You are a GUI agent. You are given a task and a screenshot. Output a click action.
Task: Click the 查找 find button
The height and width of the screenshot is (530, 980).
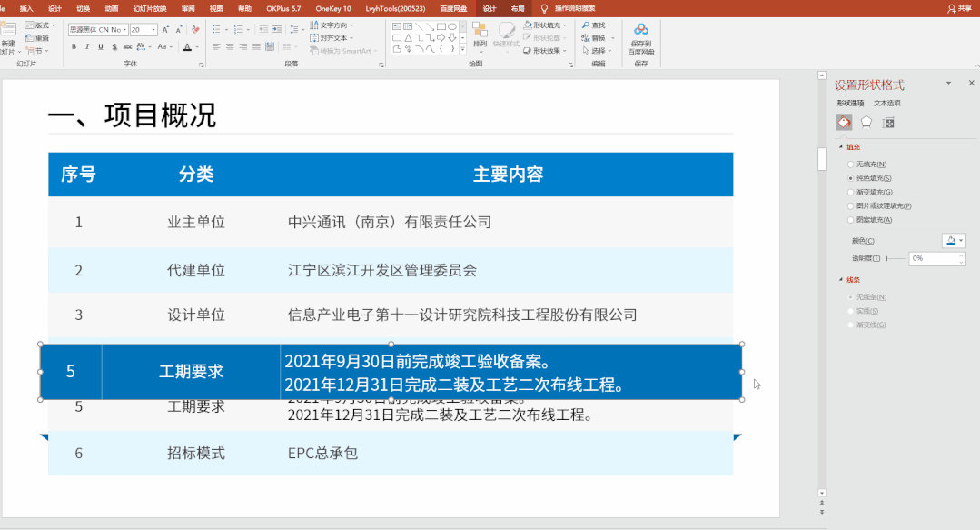(x=594, y=25)
